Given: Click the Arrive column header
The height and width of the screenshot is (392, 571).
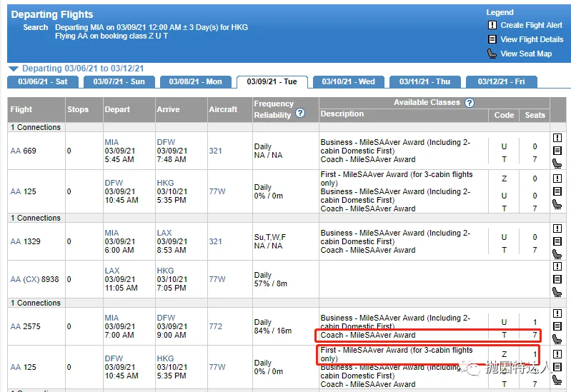Looking at the screenshot, I should pyautogui.click(x=168, y=109).
